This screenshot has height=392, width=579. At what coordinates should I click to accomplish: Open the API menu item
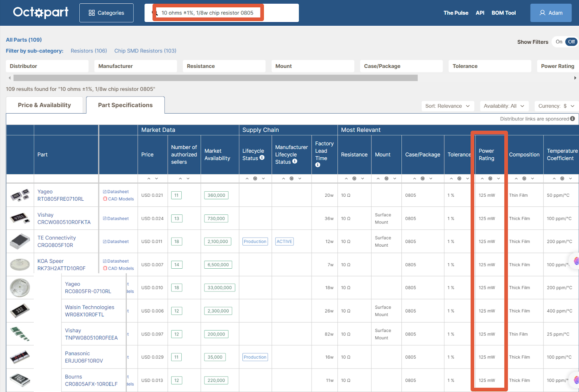[x=480, y=13]
